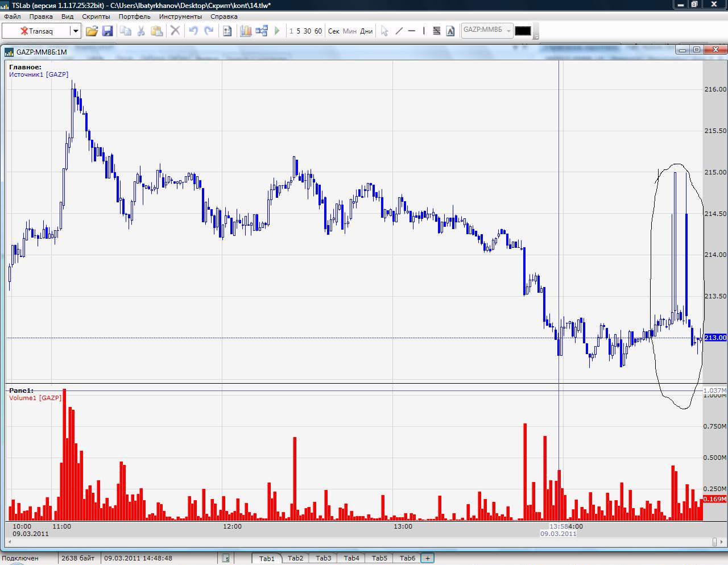Switch to Tab6
This screenshot has width=728, height=565.
click(407, 558)
